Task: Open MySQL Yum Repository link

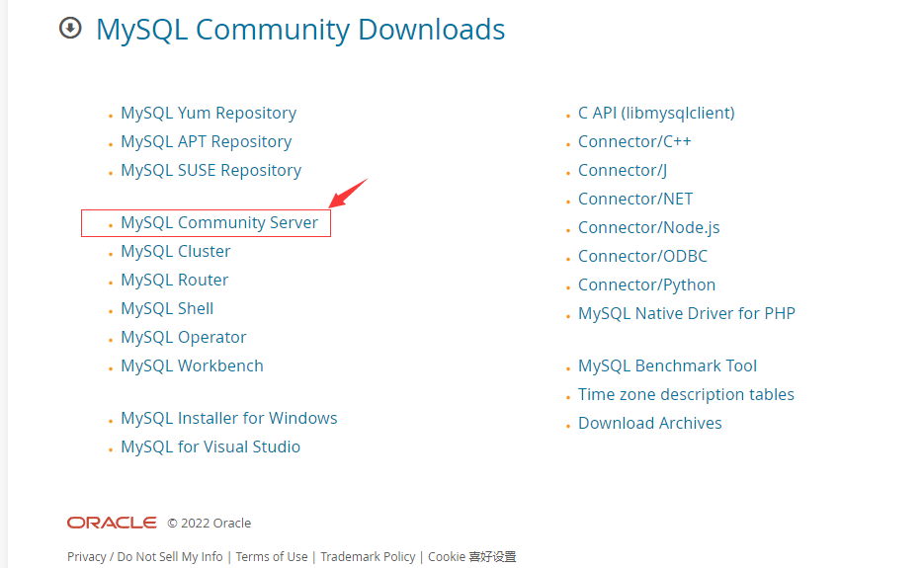Action: (x=209, y=113)
